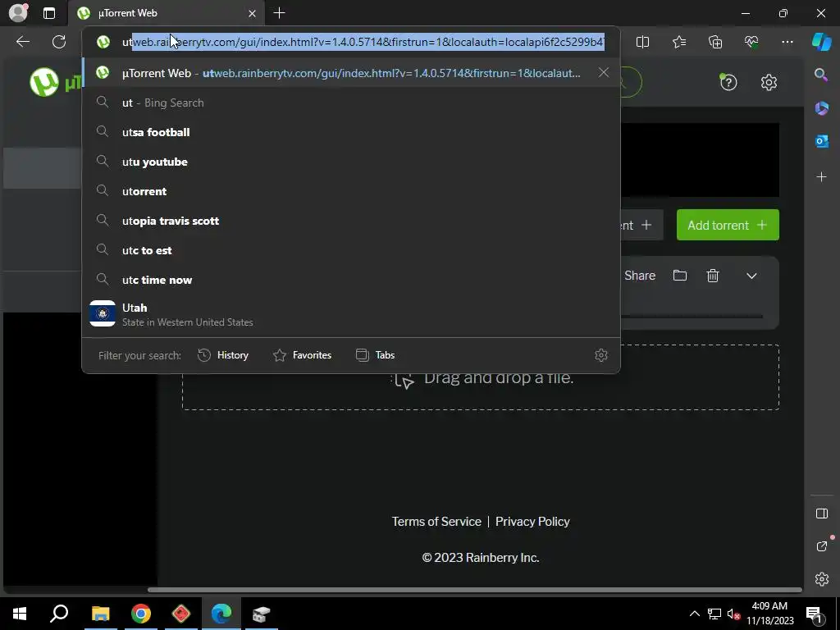Reload the page with the refresh icon

click(59, 42)
